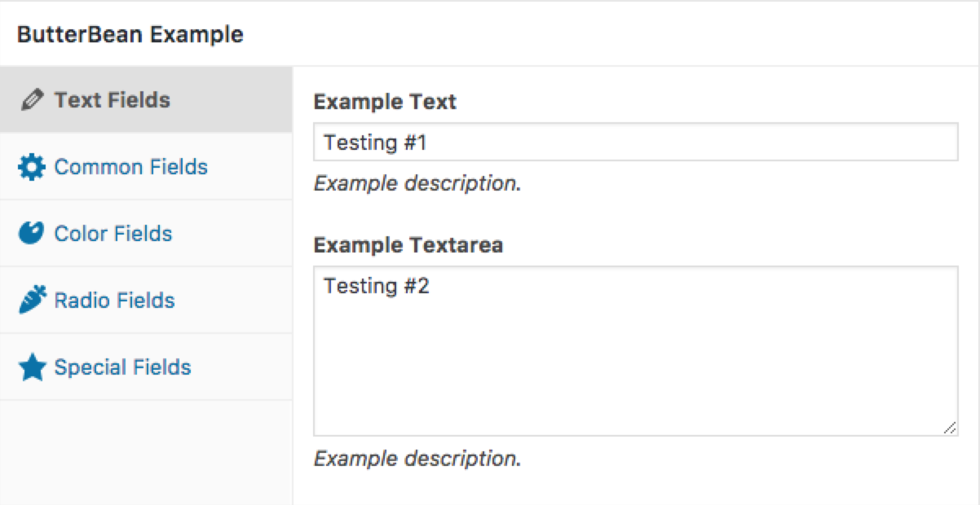Viewport: 980px width, 505px height.
Task: Focus the Example Text input box
Action: pyautogui.click(x=635, y=143)
